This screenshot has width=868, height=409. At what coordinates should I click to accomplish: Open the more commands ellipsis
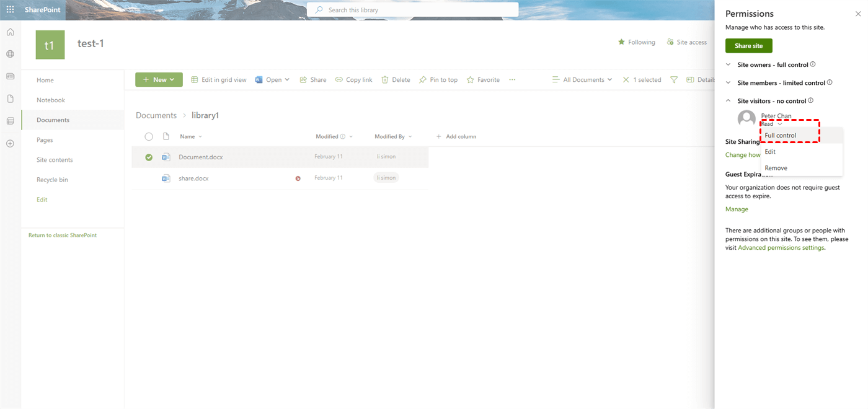click(512, 80)
